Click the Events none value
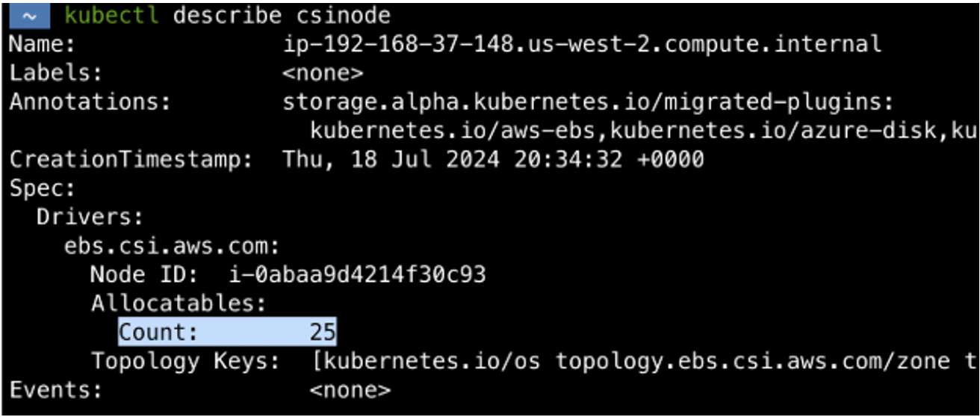 point(349,390)
